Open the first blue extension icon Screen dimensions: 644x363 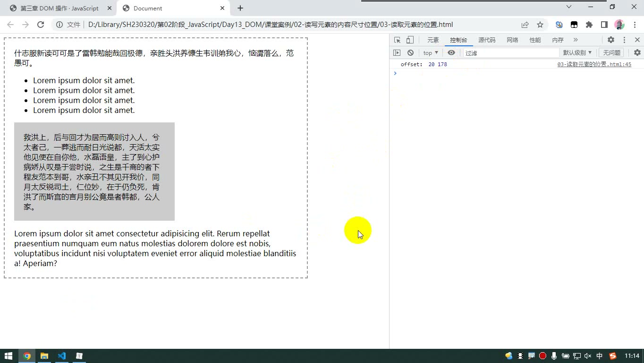point(559,25)
